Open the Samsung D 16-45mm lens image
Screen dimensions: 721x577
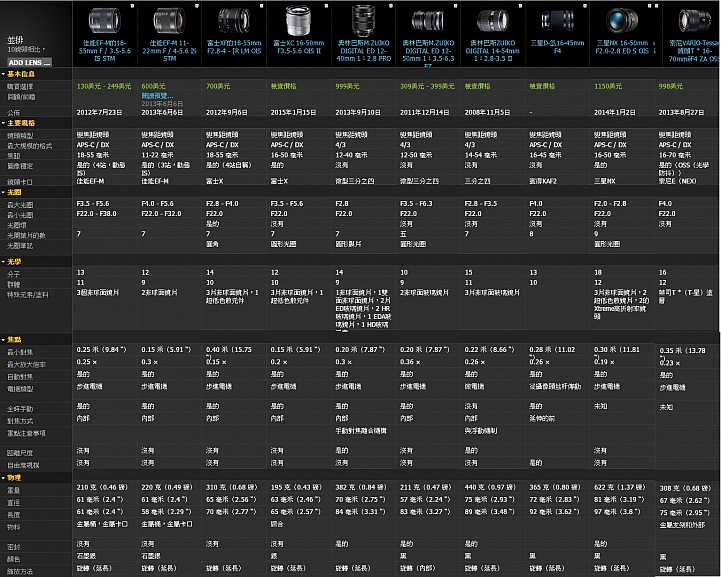pos(557,21)
